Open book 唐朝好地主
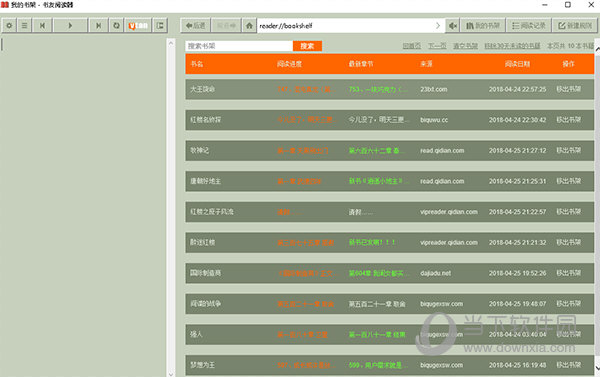 point(206,181)
